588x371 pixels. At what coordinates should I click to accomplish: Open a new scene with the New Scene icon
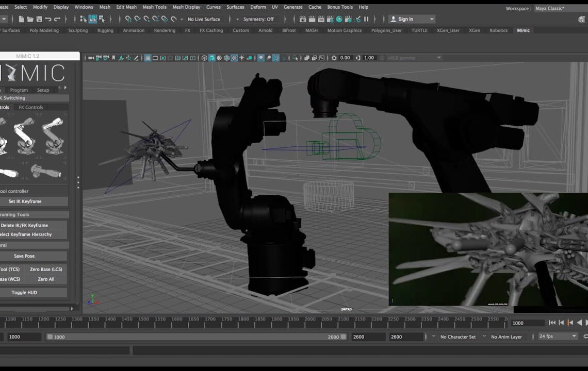coord(21,19)
